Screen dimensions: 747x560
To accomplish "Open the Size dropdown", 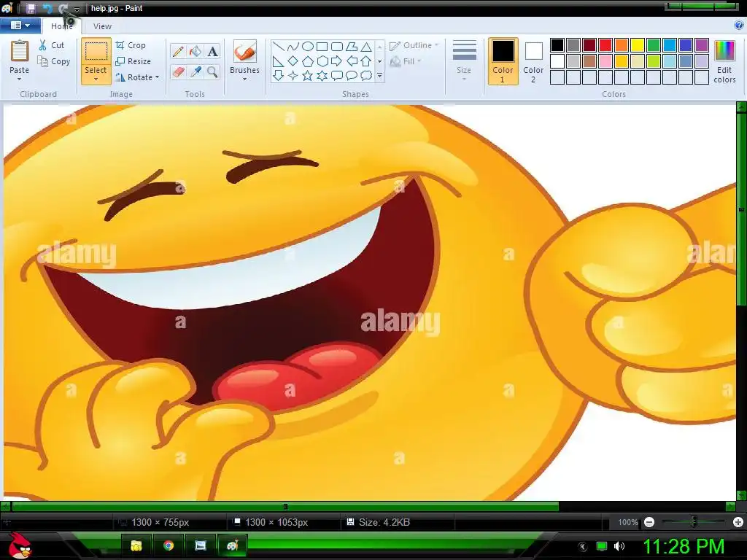I will point(464,61).
